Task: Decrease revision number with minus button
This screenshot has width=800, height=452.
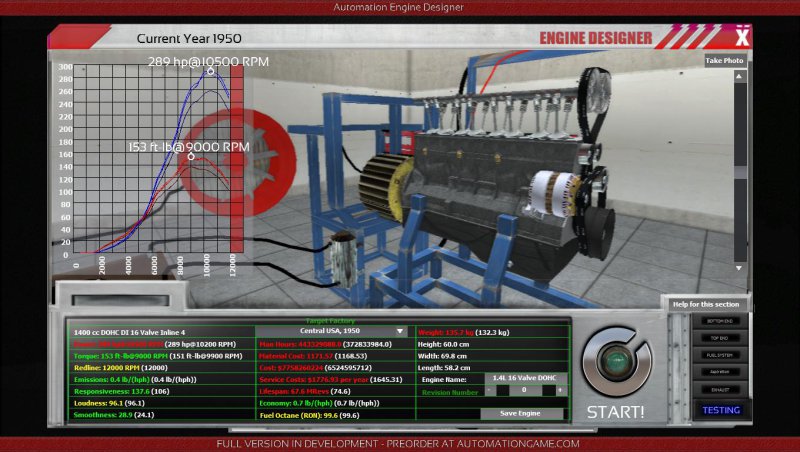Action: pyautogui.click(x=488, y=391)
